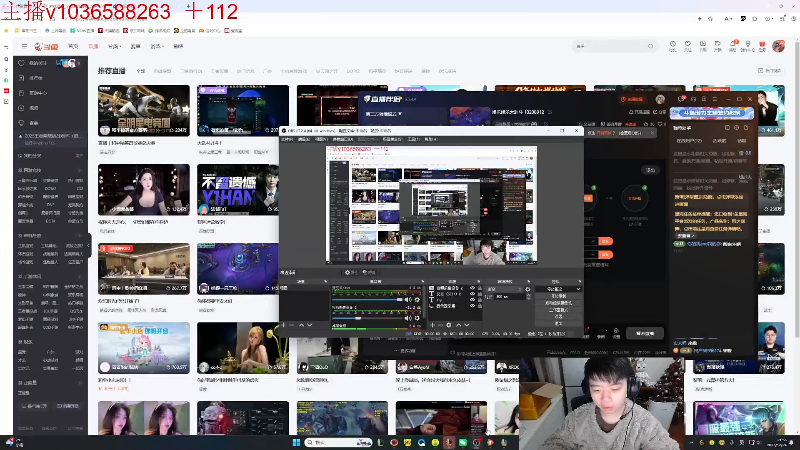Add a new source in OBS sources panel
Image resolution: width=800 pixels, height=450 pixels.
click(432, 325)
